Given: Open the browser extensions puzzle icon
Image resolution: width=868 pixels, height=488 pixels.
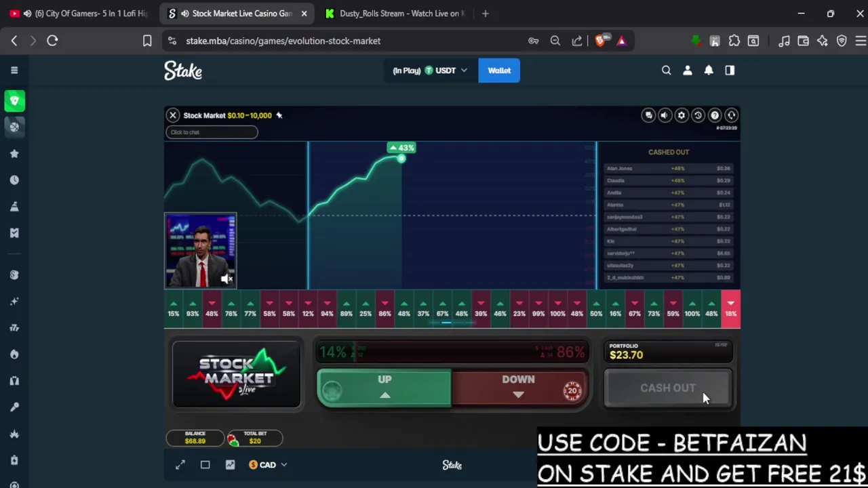Looking at the screenshot, I should coord(734,41).
